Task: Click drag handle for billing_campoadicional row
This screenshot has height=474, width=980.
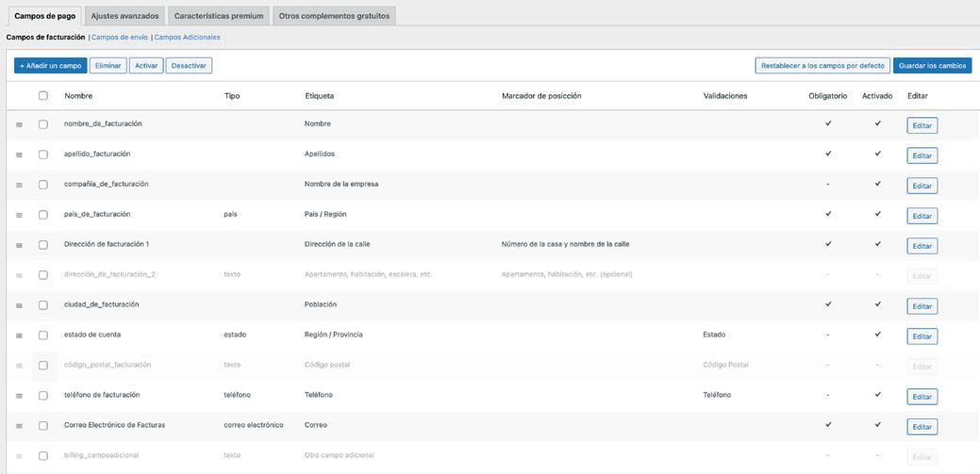Action: coord(19,456)
